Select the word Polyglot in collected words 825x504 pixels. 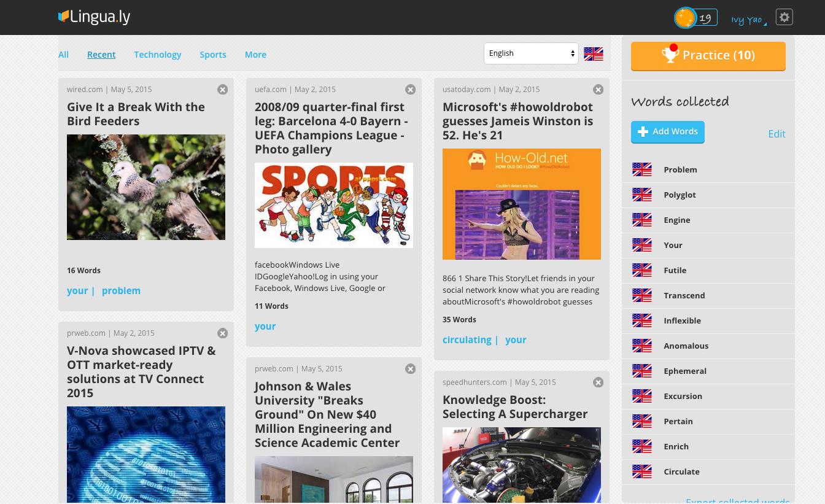(680, 195)
